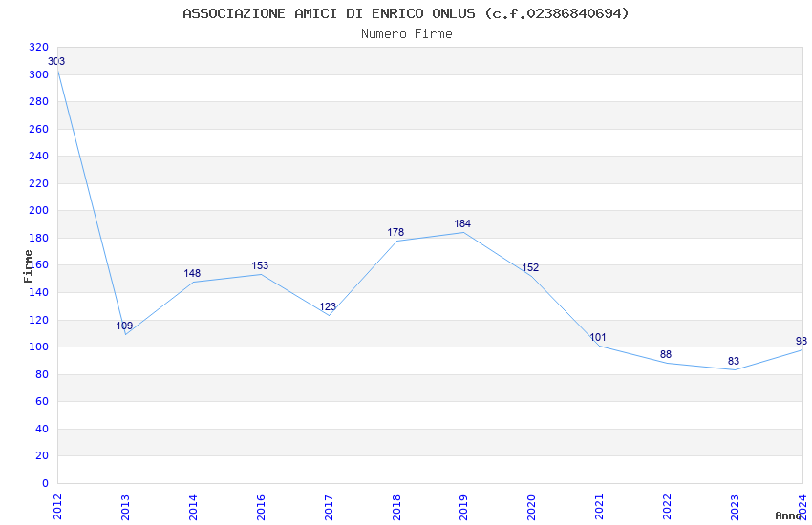Click the data label 109
The image size is (812, 525).
124,325
